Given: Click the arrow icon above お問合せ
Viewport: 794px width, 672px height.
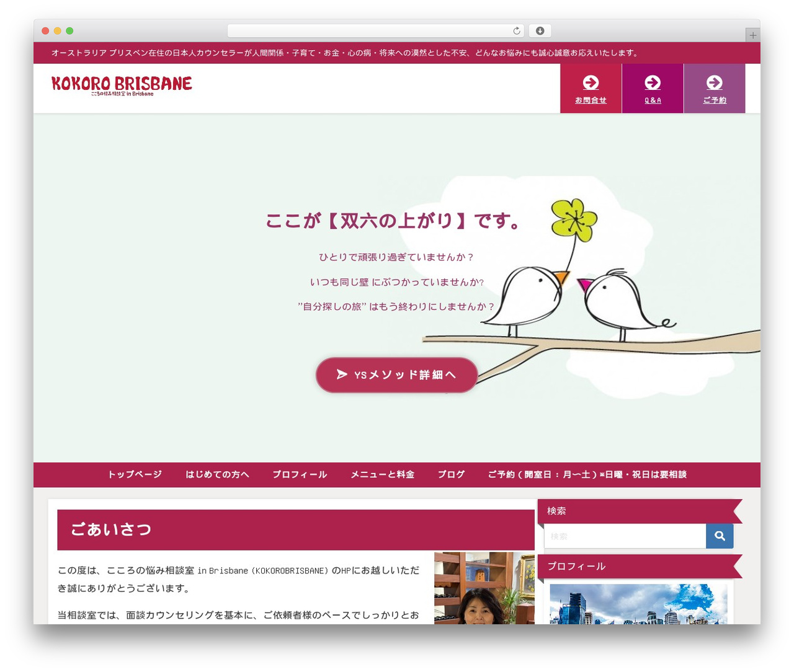Looking at the screenshot, I should point(591,82).
